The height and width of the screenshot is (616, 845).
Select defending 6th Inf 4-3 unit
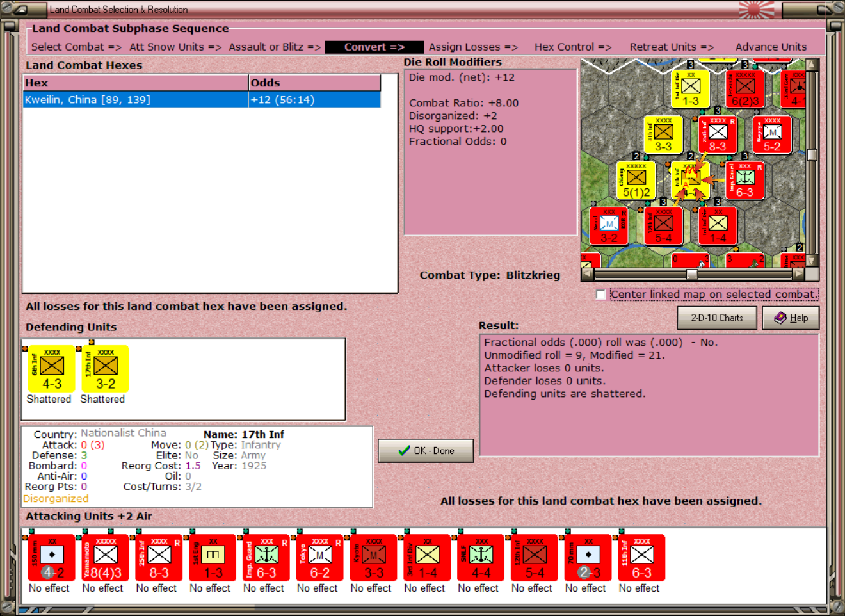click(52, 369)
